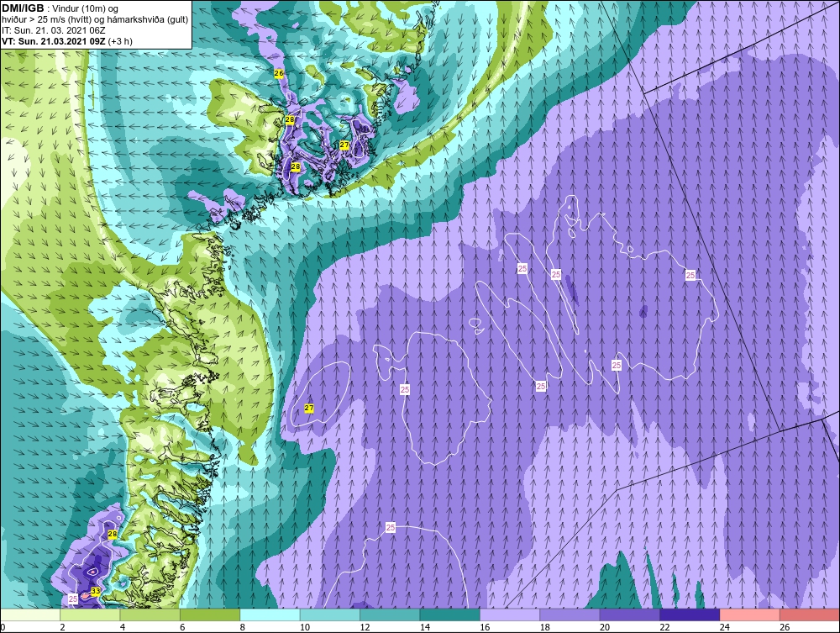Click the yellow gust label 33

click(x=96, y=591)
